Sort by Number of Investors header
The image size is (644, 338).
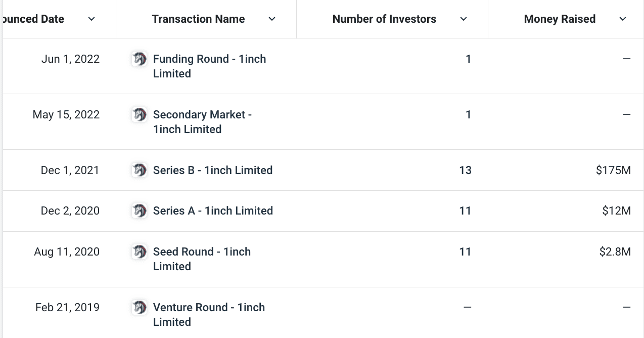coord(384,19)
